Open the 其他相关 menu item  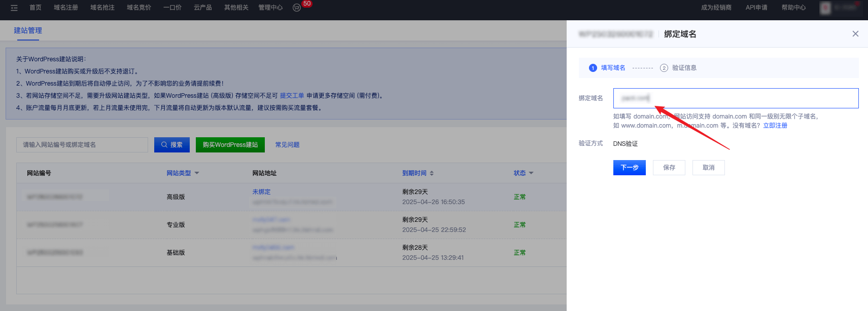click(x=236, y=8)
